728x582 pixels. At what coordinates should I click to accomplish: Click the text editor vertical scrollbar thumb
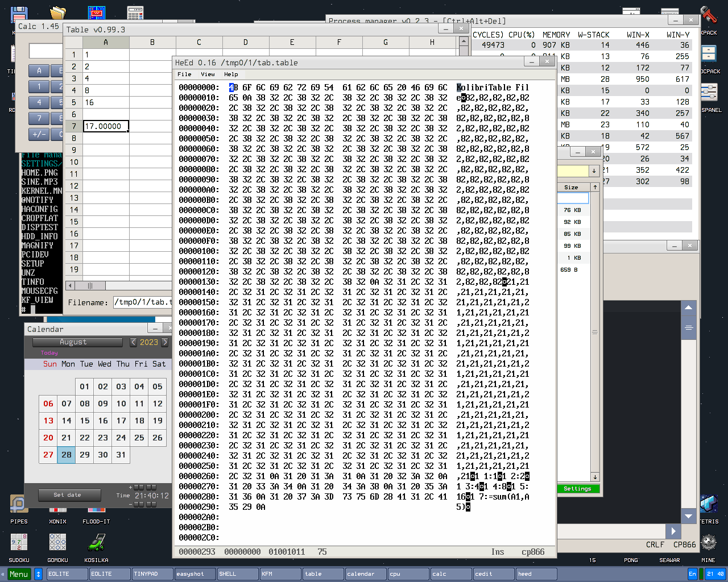pos(689,328)
